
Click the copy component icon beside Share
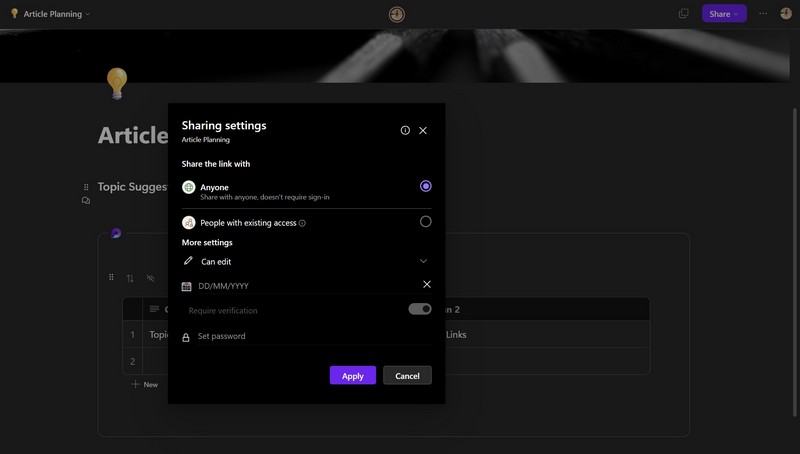684,14
